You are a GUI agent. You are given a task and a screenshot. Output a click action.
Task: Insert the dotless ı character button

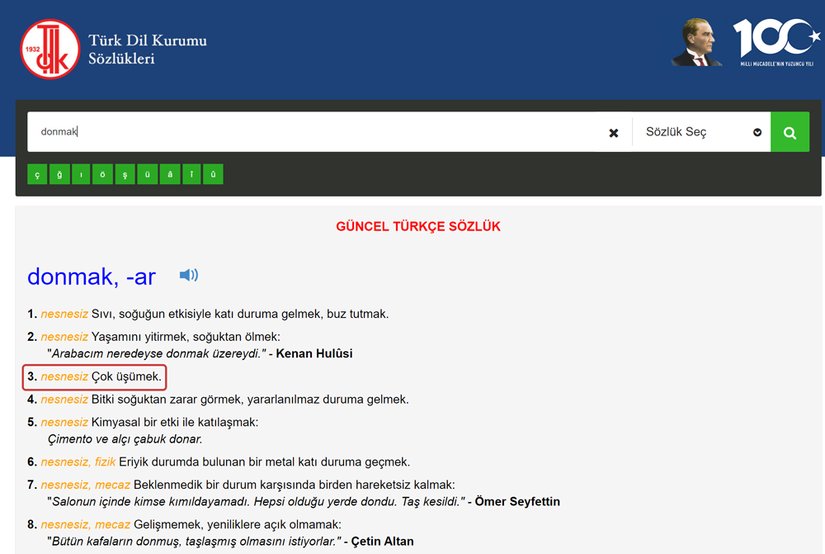tap(81, 174)
